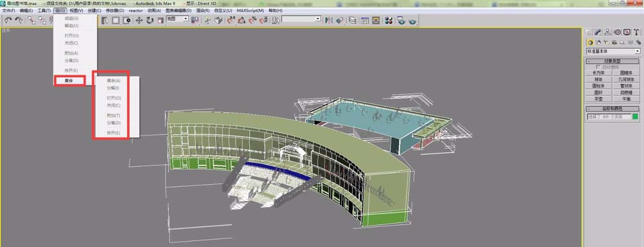Image resolution: width=644 pixels, height=247 pixels.
Task: Open the Curve Editor
Action: click(x=365, y=20)
